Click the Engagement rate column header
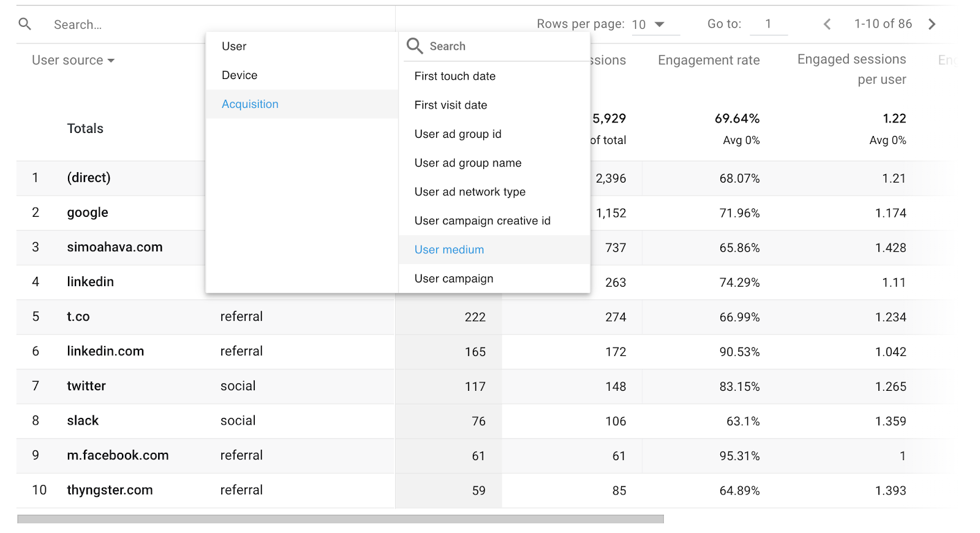980x533 pixels. [x=708, y=60]
